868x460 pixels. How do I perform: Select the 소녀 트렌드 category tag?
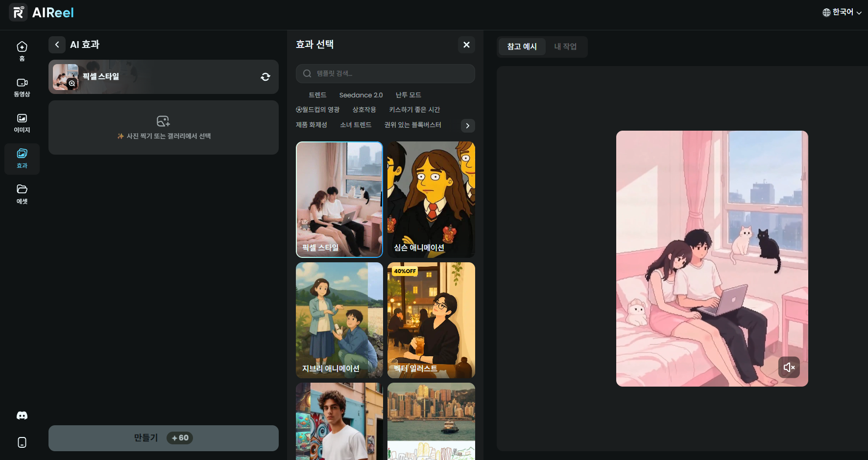pos(356,125)
